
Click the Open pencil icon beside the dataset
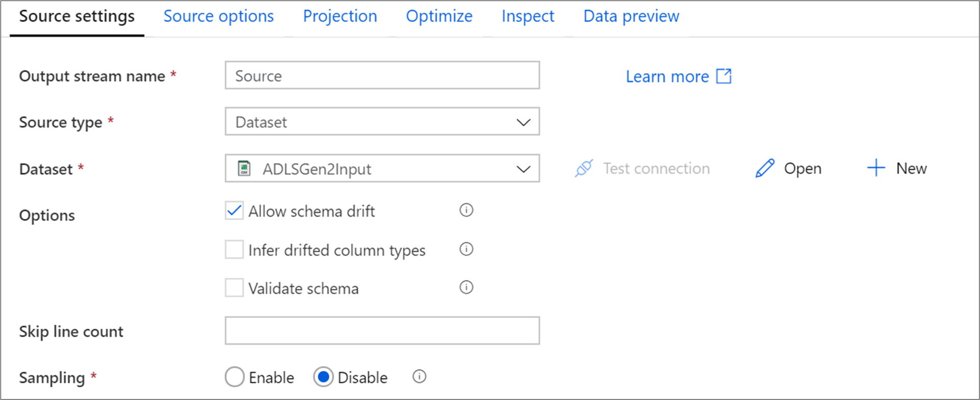[x=764, y=168]
